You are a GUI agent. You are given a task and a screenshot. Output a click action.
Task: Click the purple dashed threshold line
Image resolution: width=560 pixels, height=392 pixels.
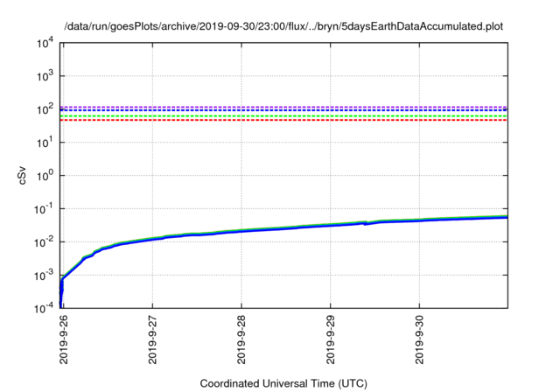click(283, 107)
